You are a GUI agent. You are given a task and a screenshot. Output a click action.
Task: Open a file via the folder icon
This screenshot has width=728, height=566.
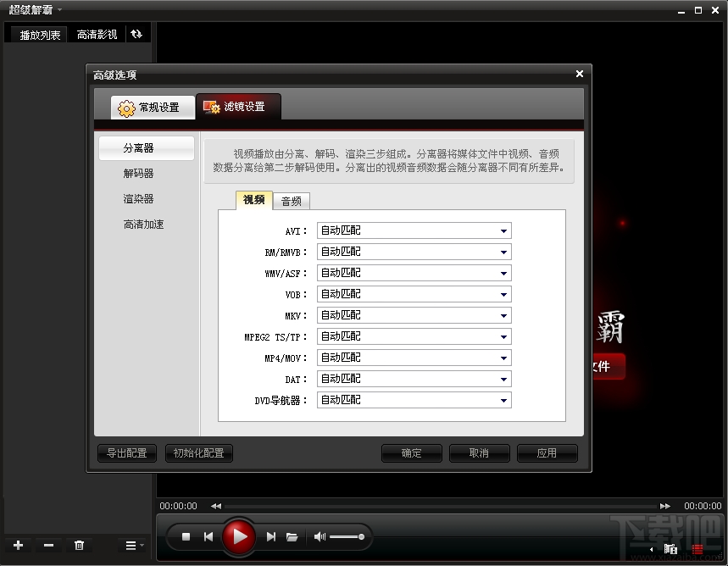tap(292, 535)
